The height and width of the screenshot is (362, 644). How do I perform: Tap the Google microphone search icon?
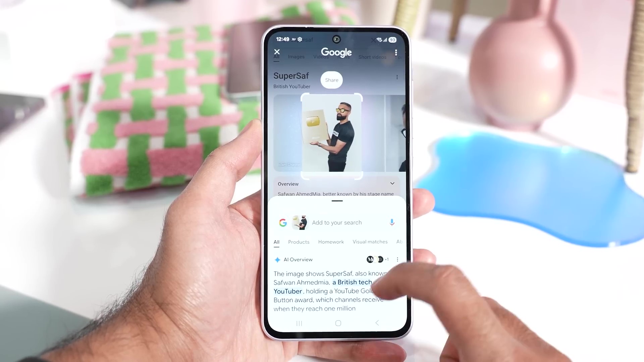click(392, 222)
